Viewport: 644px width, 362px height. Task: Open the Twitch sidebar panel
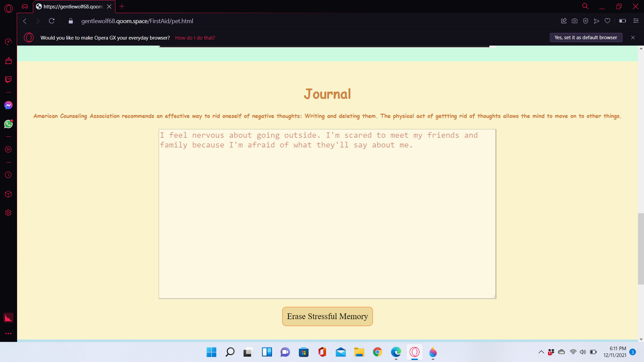pos(8,79)
